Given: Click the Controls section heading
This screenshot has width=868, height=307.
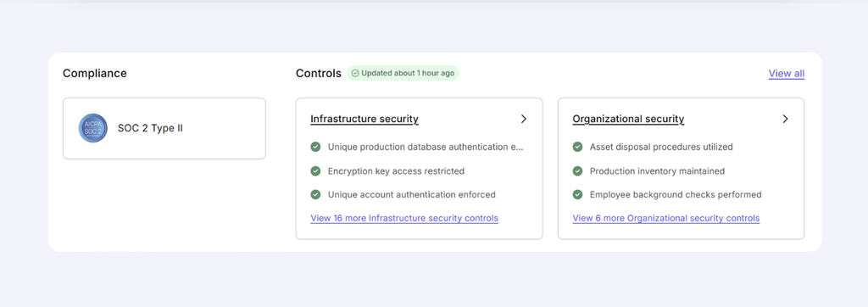Looking at the screenshot, I should pos(319,73).
